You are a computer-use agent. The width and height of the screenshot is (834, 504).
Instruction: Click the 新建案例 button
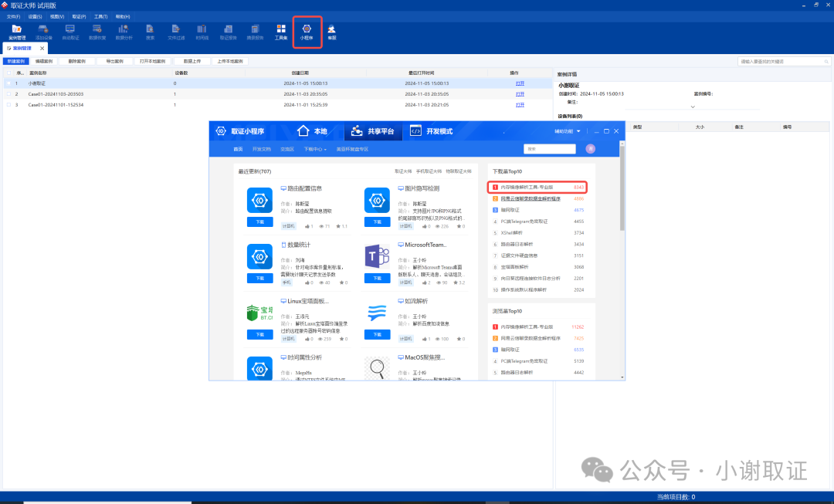(x=16, y=62)
